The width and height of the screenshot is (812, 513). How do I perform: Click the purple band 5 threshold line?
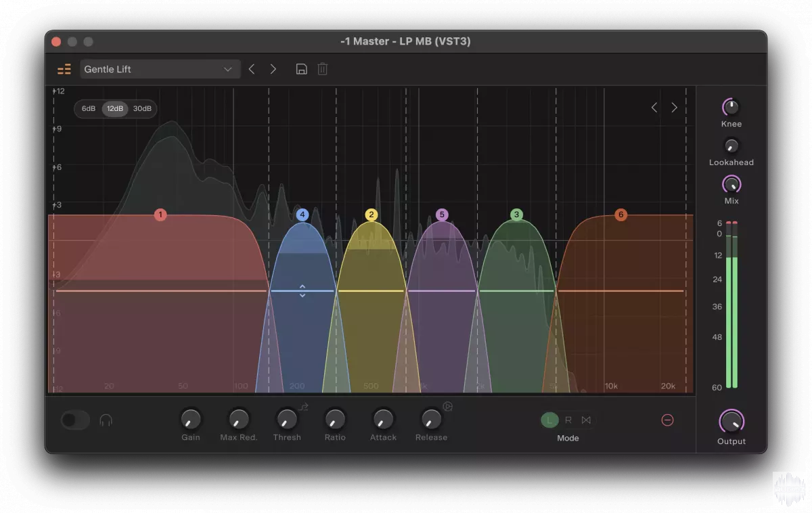click(x=442, y=291)
